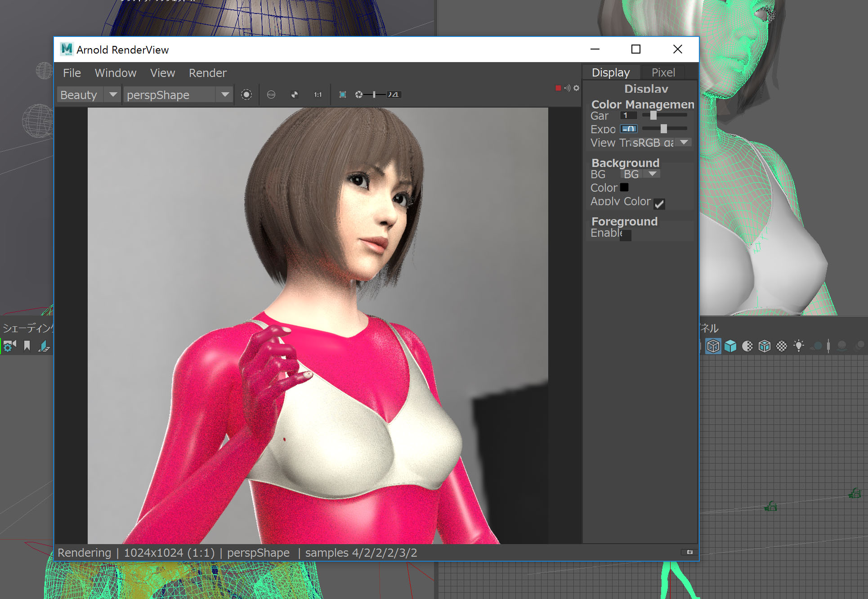Minimize the Arnold RenderView window

point(595,49)
